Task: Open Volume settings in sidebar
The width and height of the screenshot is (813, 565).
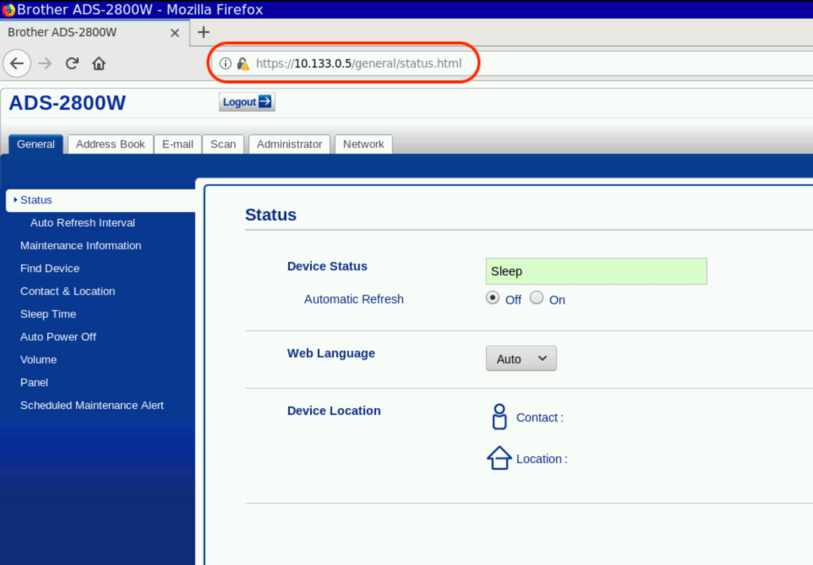Action: tap(38, 360)
